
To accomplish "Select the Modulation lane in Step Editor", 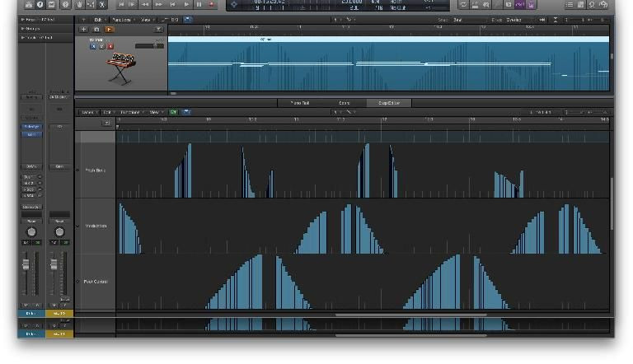I will (96, 226).
